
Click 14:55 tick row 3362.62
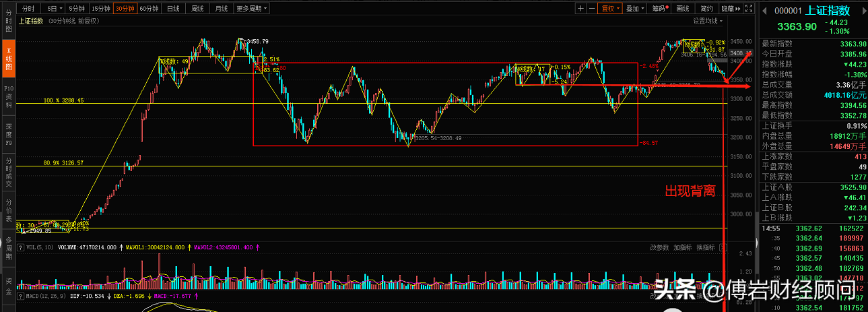click(x=813, y=228)
